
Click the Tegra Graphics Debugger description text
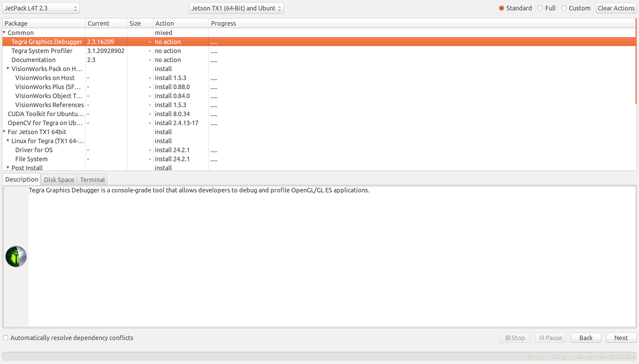tap(199, 190)
